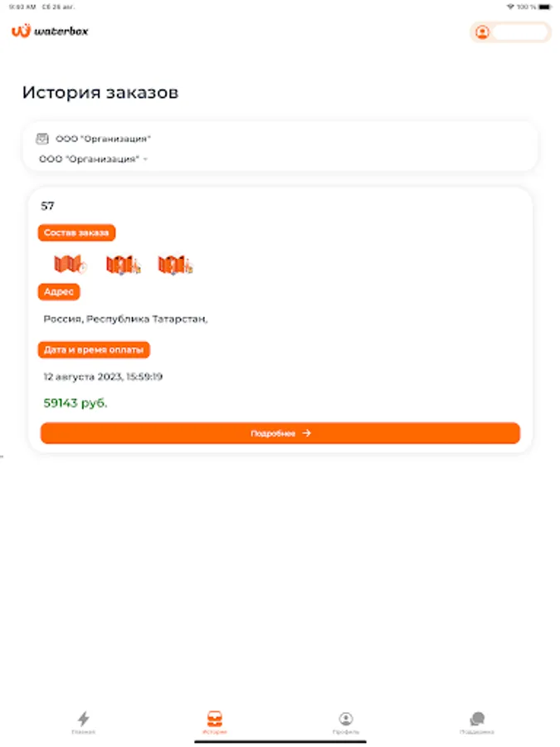
Task: Open the Поддержка chat icon
Action: (477, 720)
